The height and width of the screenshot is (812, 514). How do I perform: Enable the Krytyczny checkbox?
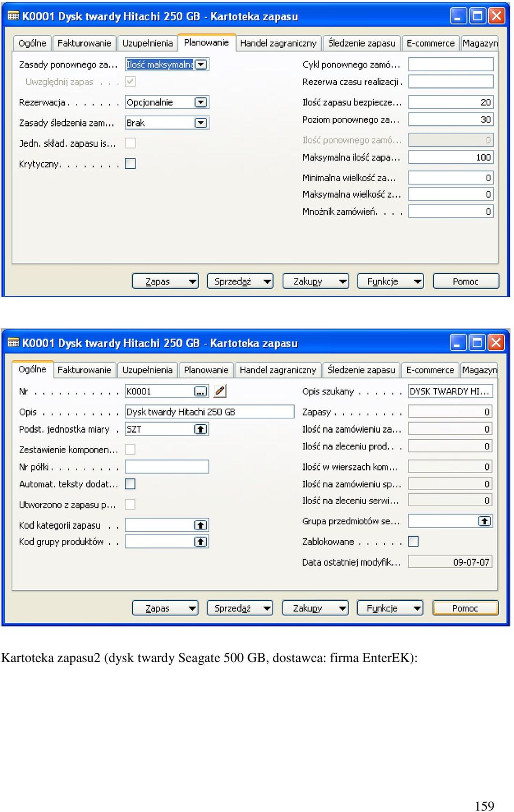tap(130, 163)
